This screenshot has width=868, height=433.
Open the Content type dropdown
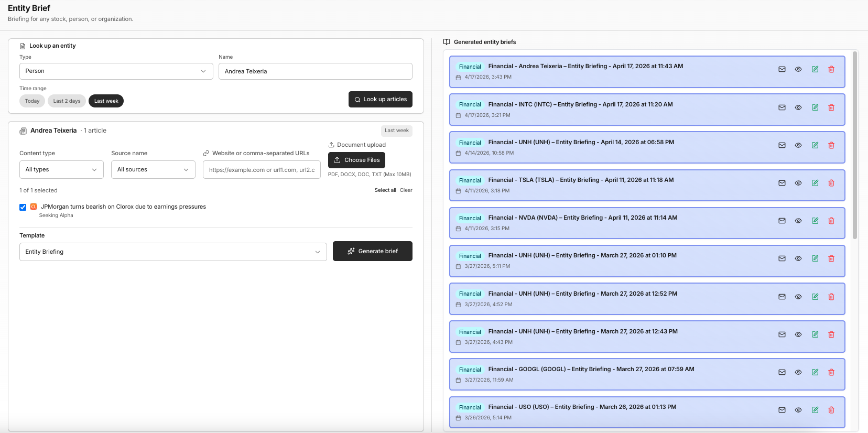tap(61, 170)
